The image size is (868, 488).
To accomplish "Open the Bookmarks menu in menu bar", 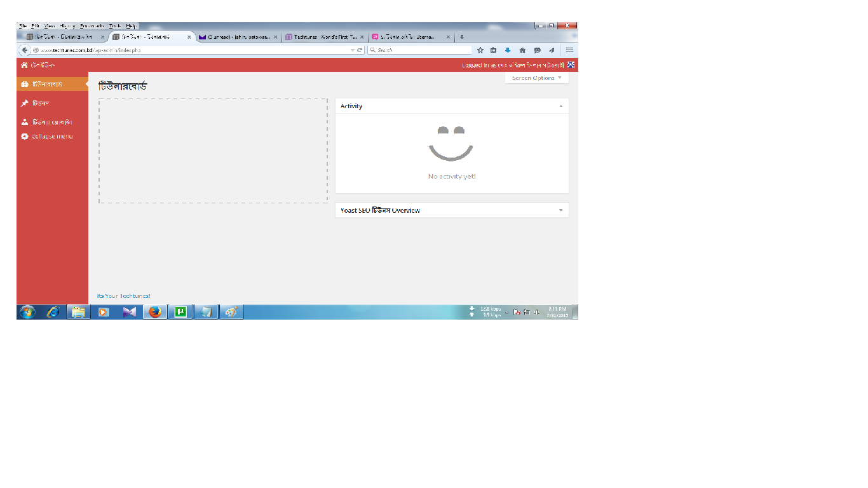I will (92, 26).
